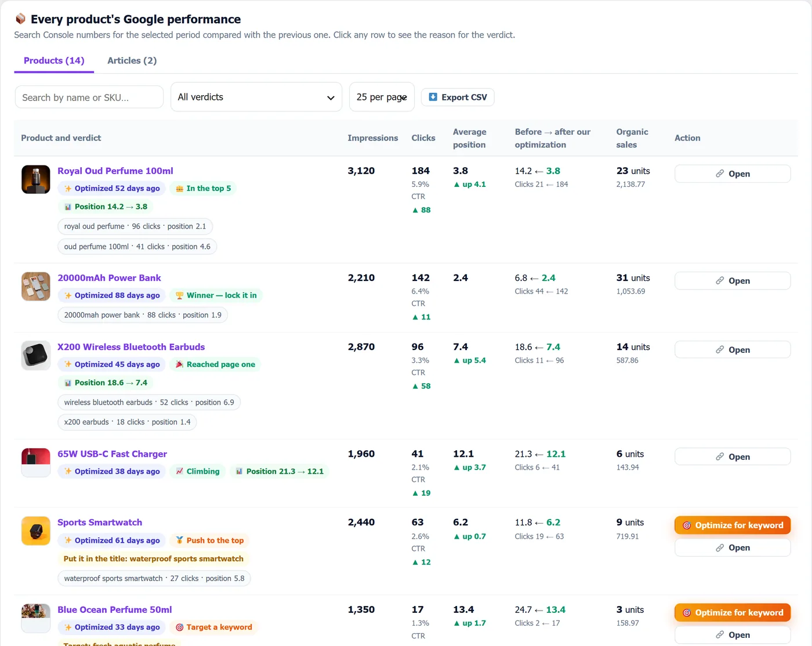Click Optimize for keyword on Blue Ocean Perfume row
This screenshot has height=646, width=812.
(733, 612)
